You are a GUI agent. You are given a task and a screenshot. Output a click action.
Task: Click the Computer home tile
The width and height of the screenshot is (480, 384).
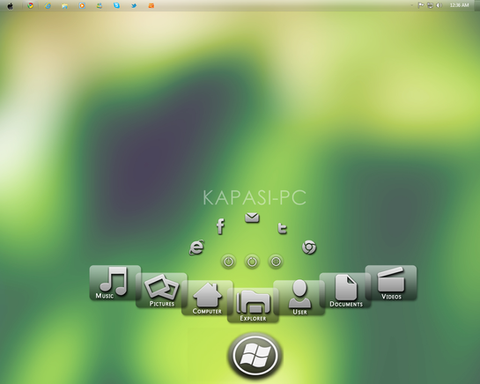click(x=207, y=298)
